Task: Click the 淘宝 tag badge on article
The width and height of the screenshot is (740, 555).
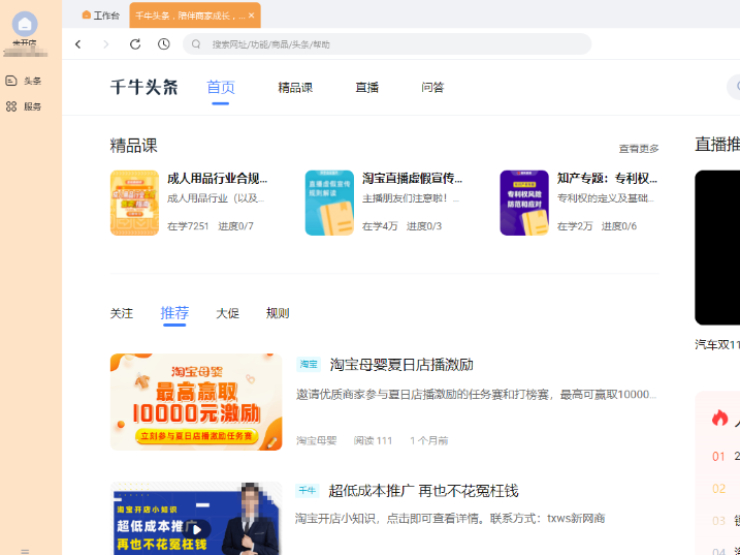Action: (x=309, y=364)
